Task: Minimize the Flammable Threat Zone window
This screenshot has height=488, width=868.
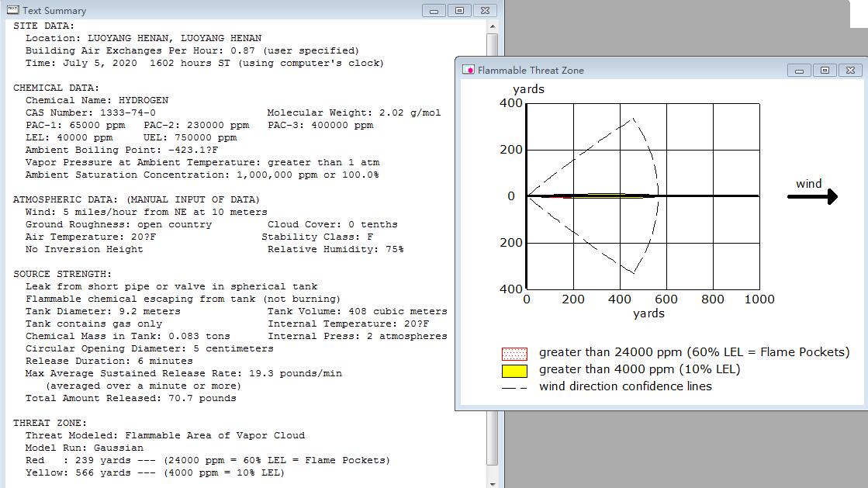Action: (800, 71)
